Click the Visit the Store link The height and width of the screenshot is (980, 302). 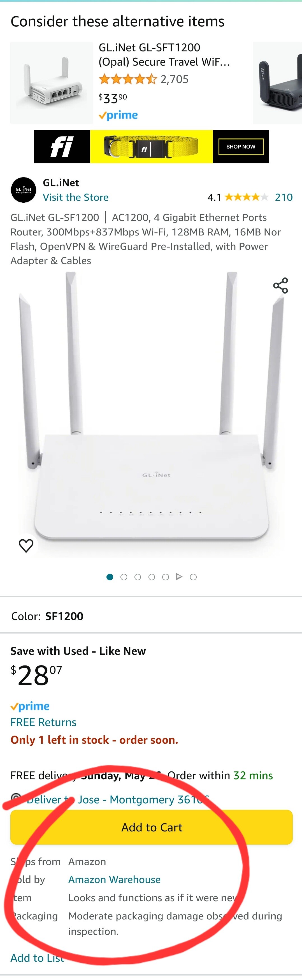coord(76,197)
